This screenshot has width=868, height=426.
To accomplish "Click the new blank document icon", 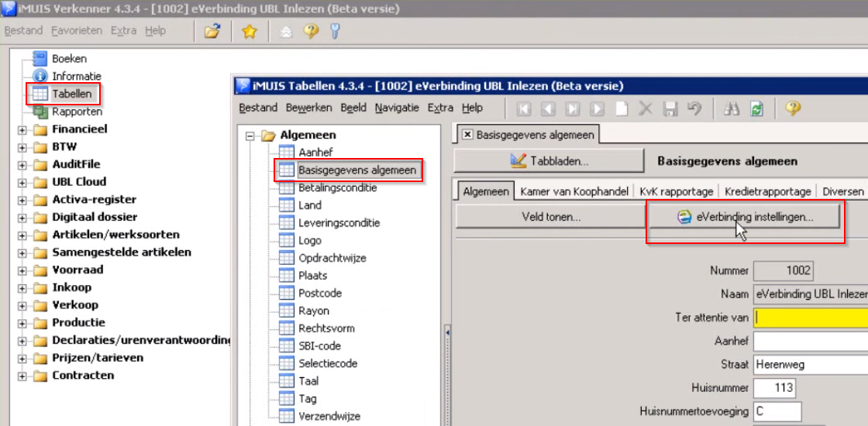I will click(x=622, y=108).
